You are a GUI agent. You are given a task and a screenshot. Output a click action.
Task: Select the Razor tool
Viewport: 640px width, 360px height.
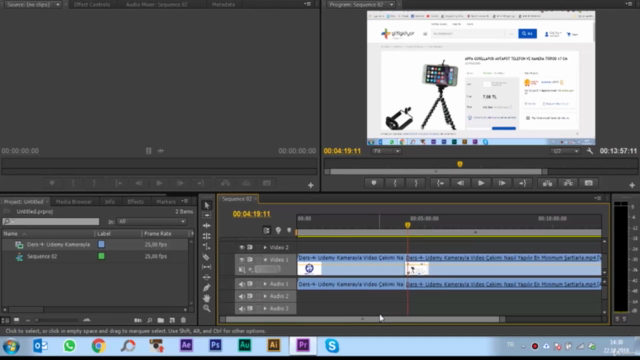(x=207, y=257)
